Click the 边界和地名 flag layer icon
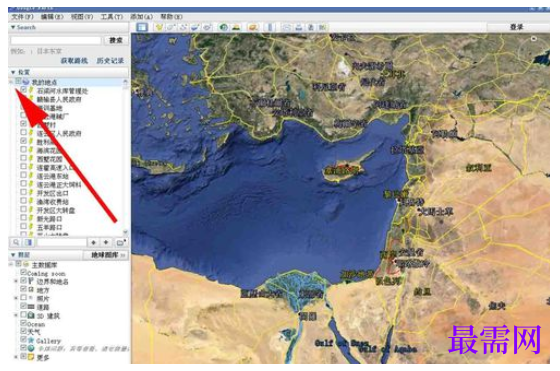Image resolution: width=560 pixels, height=371 pixels. coord(31,281)
